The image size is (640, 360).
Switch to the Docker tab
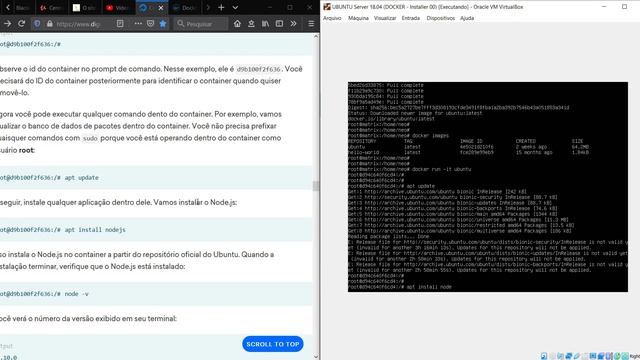pyautogui.click(x=184, y=7)
